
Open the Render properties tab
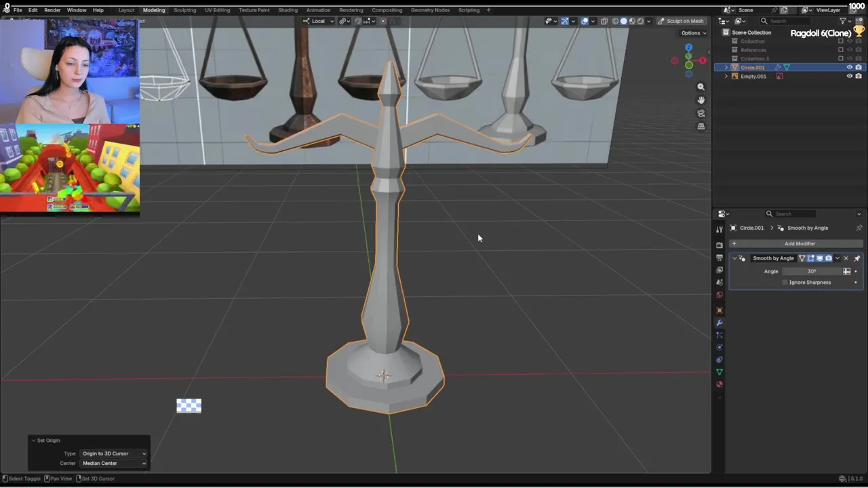pos(719,245)
